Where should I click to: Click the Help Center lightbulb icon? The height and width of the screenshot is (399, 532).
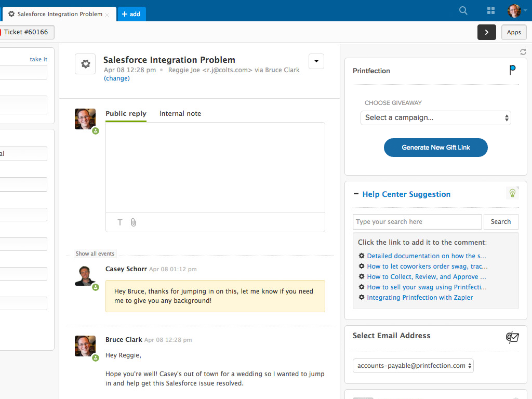[x=512, y=193]
